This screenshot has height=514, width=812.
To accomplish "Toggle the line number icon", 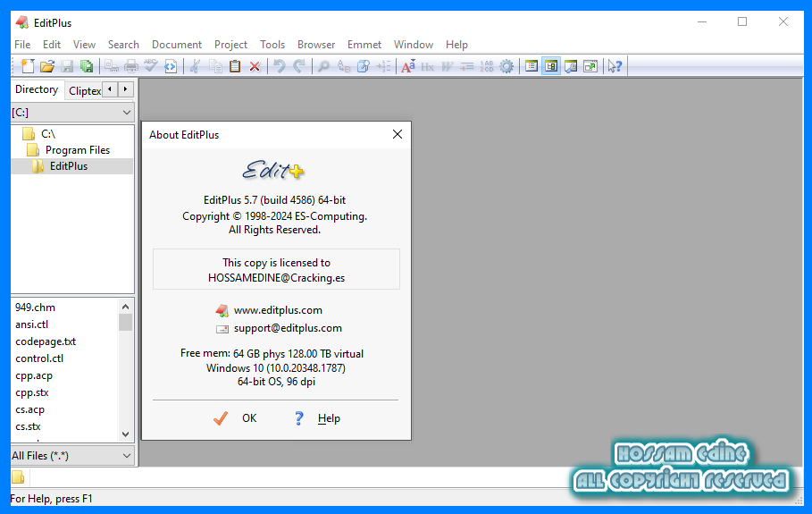I will click(x=486, y=66).
